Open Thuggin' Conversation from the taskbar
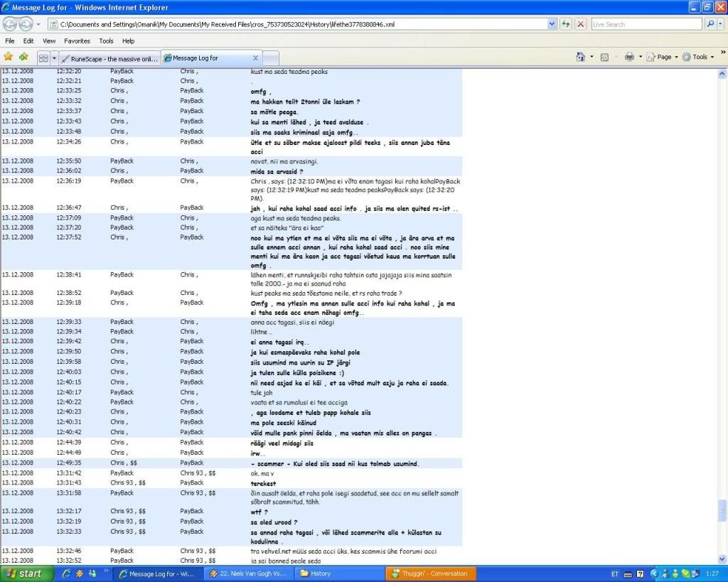 [430, 573]
